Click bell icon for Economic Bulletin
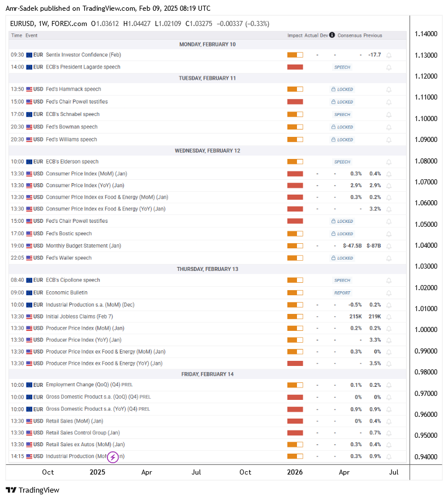The height and width of the screenshot is (500, 448). click(x=389, y=293)
